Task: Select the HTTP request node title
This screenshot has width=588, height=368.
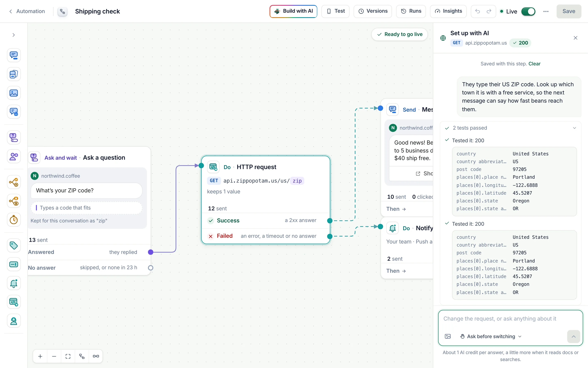Action: tap(256, 167)
